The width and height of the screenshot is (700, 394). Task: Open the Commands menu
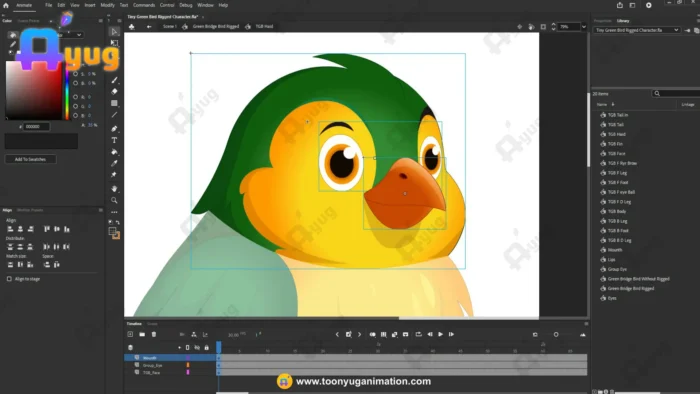tap(144, 5)
